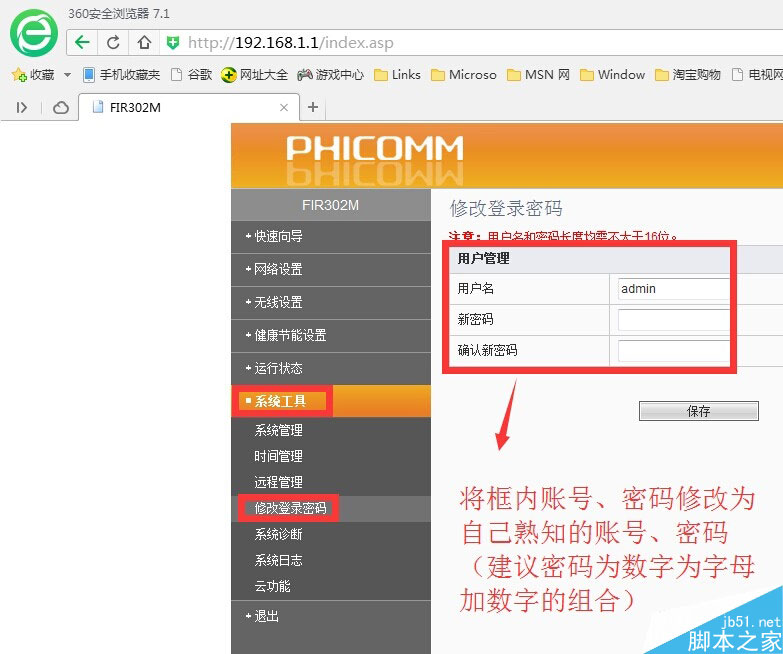783x654 pixels.
Task: Expand the 收藏 dropdown arrow
Action: (67, 75)
